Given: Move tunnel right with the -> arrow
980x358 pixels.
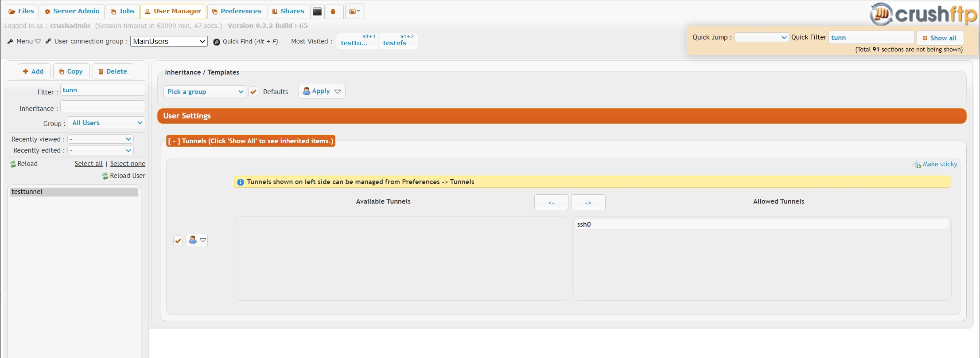Looking at the screenshot, I should pos(588,202).
